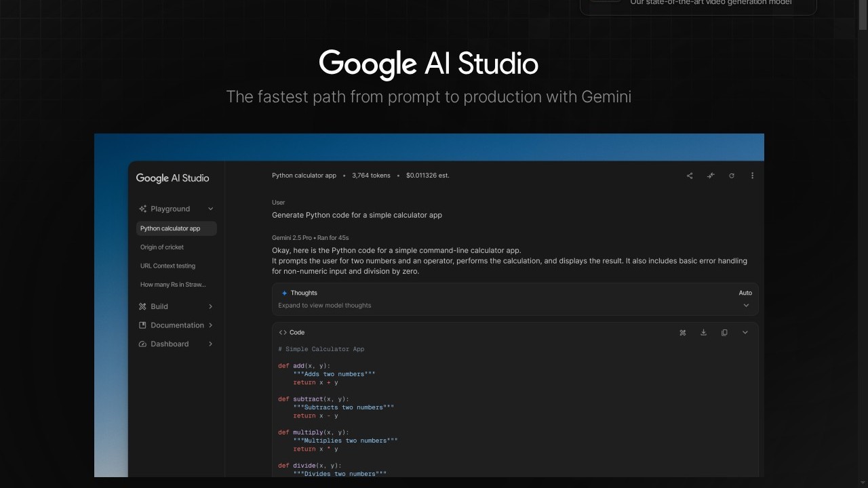Viewport: 868px width, 488px height.
Task: Click the share icon in the chat header
Action: tap(690, 176)
